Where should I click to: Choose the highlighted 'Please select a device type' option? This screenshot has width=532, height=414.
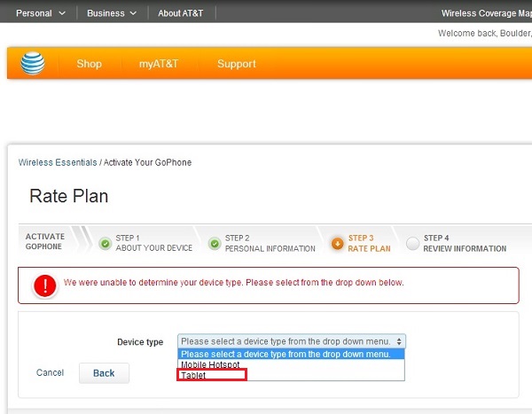(x=291, y=354)
